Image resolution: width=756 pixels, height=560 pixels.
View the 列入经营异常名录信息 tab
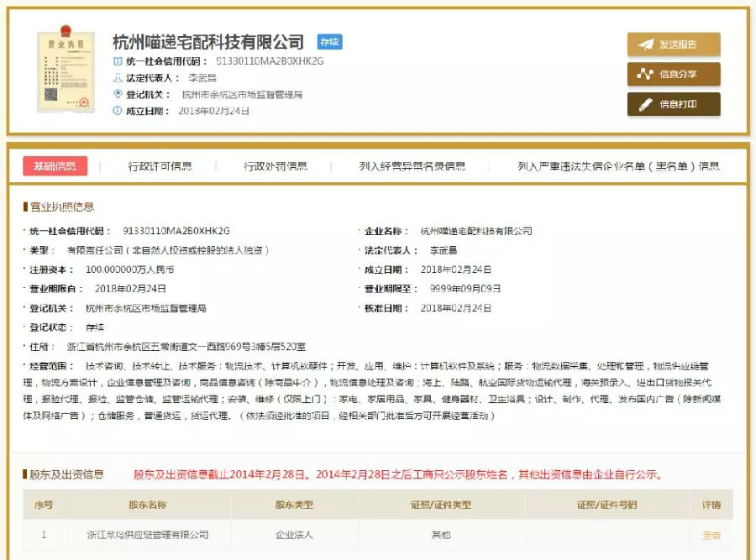pos(412,166)
